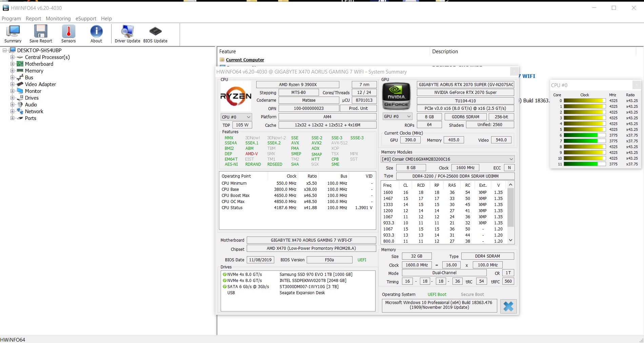Select the Motherboard tree icon
Screen dimensions: 644x343
[20, 64]
